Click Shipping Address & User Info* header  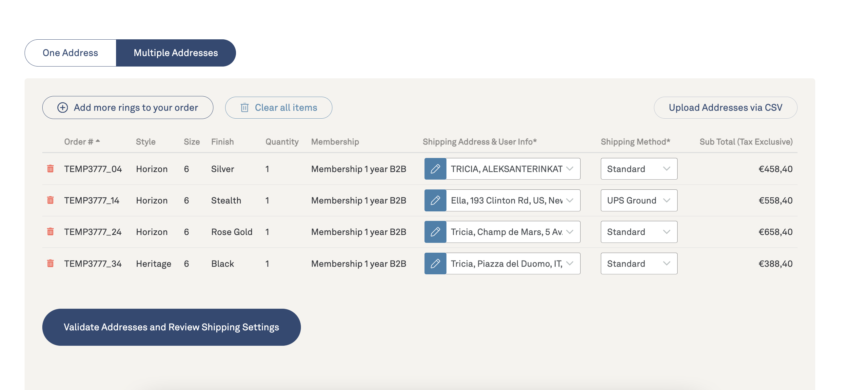click(x=480, y=142)
